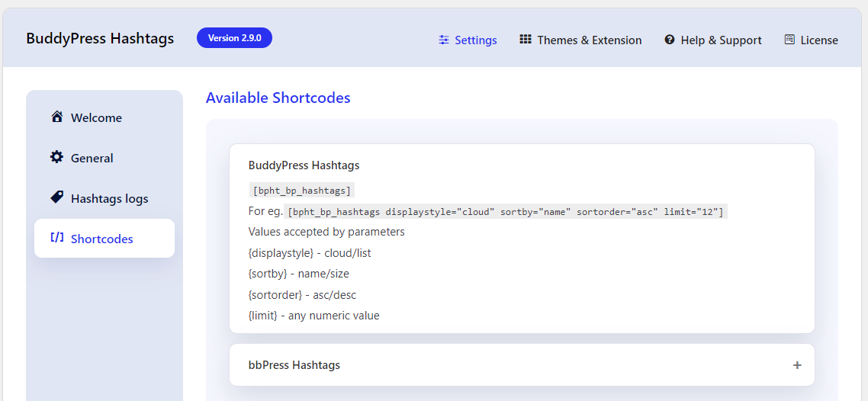This screenshot has height=401, width=868.
Task: Select Welcome in the sidebar
Action: pyautogui.click(x=104, y=118)
